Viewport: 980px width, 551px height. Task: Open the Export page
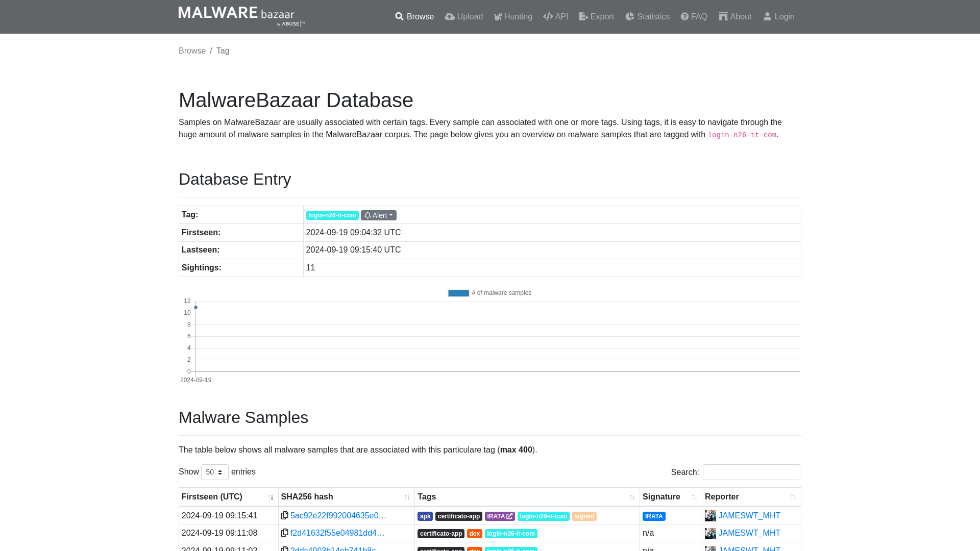(x=596, y=17)
